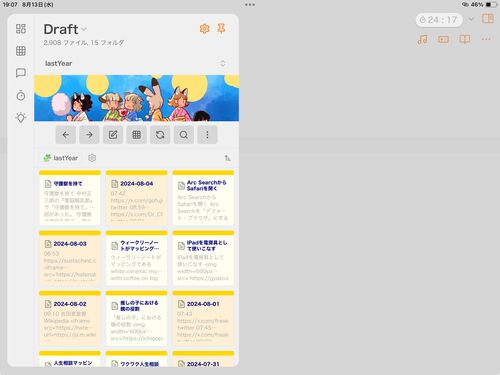This screenshot has width=500, height=375.
Task: Open the dashboard grid icon in sidebar
Action: [21, 29]
